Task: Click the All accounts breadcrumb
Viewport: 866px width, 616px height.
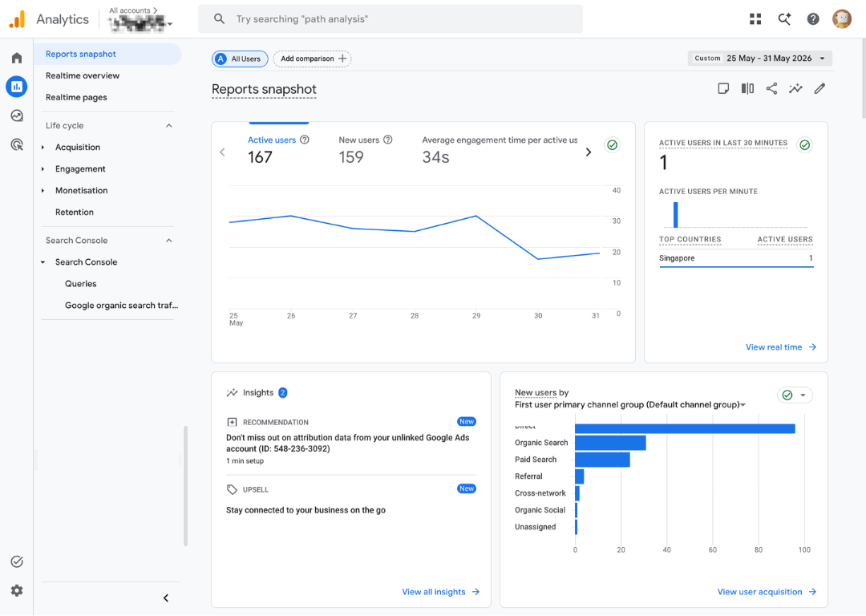Action: coord(132,10)
